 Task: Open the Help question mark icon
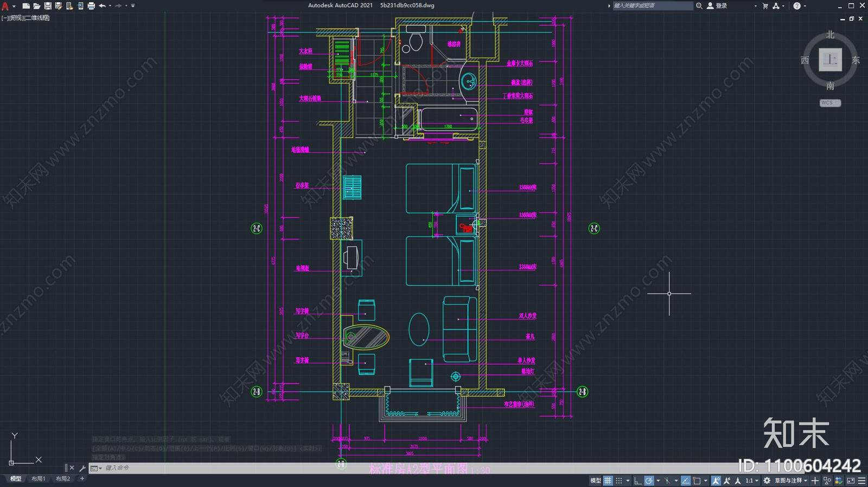pos(797,5)
